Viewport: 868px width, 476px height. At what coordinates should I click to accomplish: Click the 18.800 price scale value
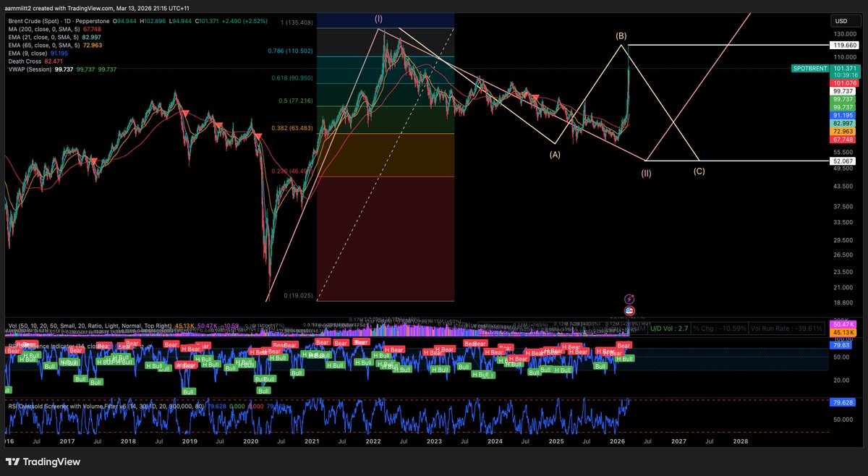coord(843,302)
